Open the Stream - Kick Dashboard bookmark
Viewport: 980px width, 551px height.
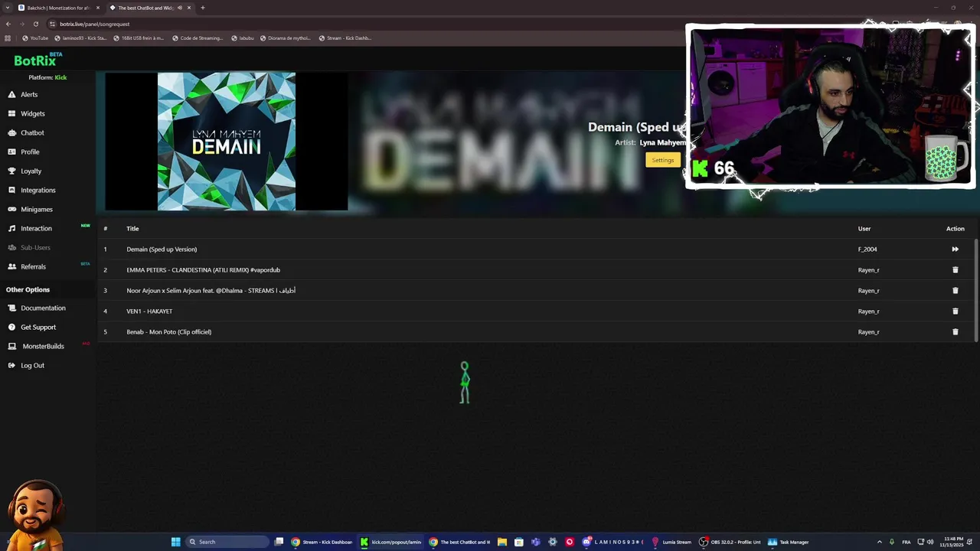click(345, 38)
